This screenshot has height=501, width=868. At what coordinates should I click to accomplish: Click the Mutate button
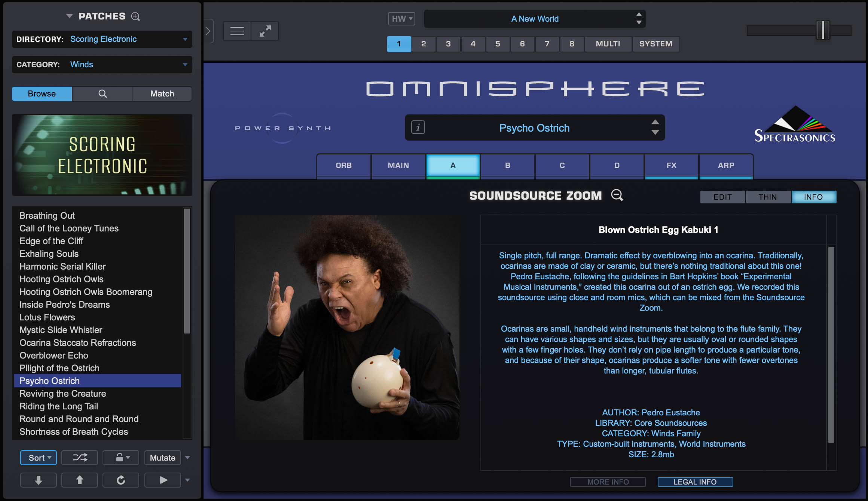tap(162, 457)
